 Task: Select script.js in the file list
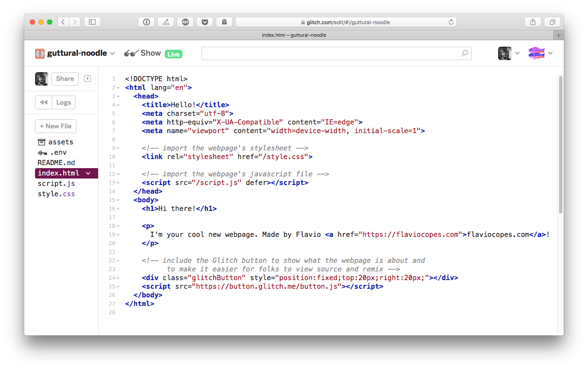coord(56,184)
